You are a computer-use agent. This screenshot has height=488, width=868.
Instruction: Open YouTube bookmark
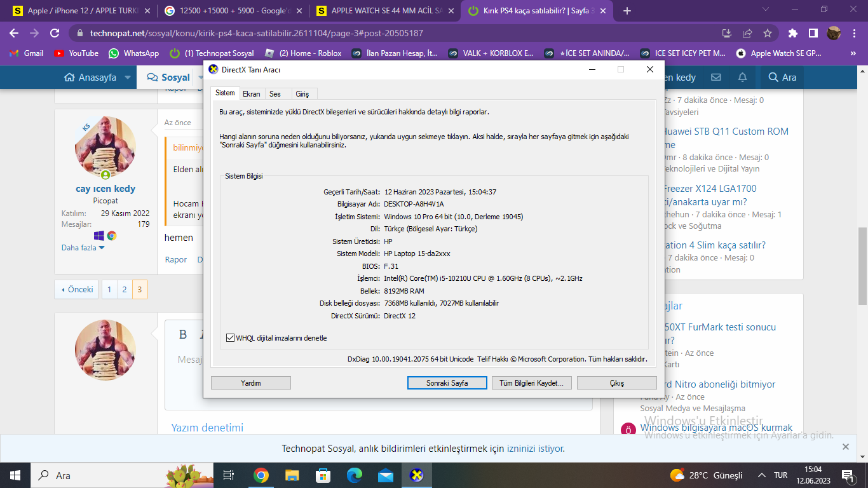76,53
